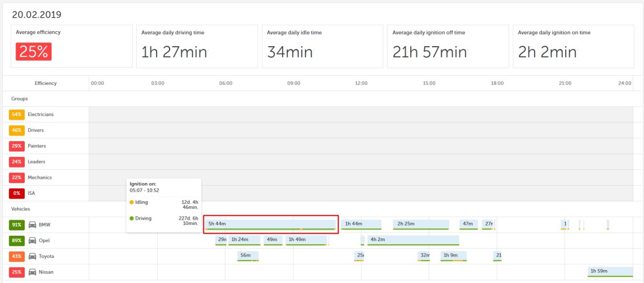Click the car icon beside Opel
Screen dimensions: 644x283
click(32, 241)
